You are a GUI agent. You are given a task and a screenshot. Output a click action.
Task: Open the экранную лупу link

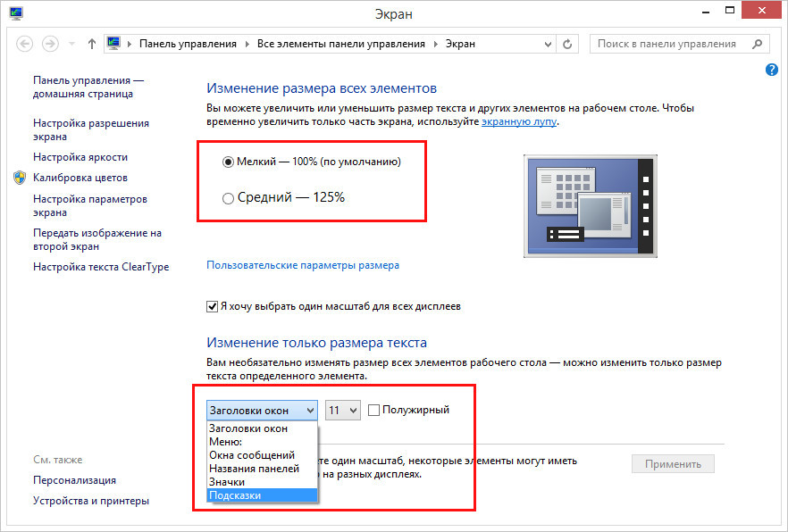[518, 121]
